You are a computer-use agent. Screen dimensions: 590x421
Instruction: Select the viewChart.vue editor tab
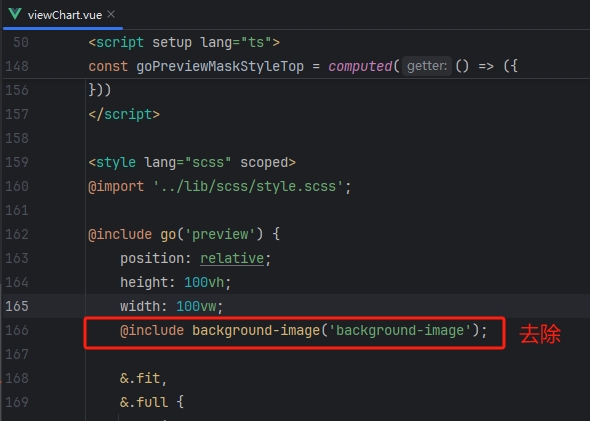(x=63, y=15)
